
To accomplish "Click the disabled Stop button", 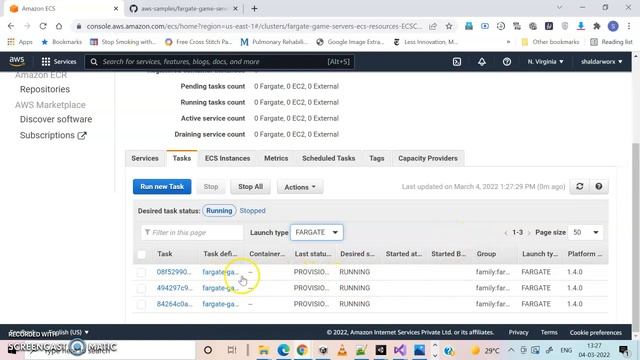I will [x=211, y=187].
